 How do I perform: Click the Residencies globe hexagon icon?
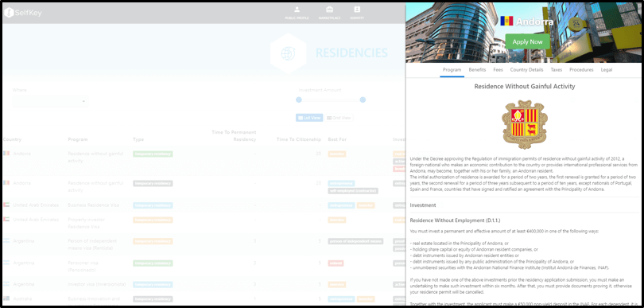coord(288,53)
